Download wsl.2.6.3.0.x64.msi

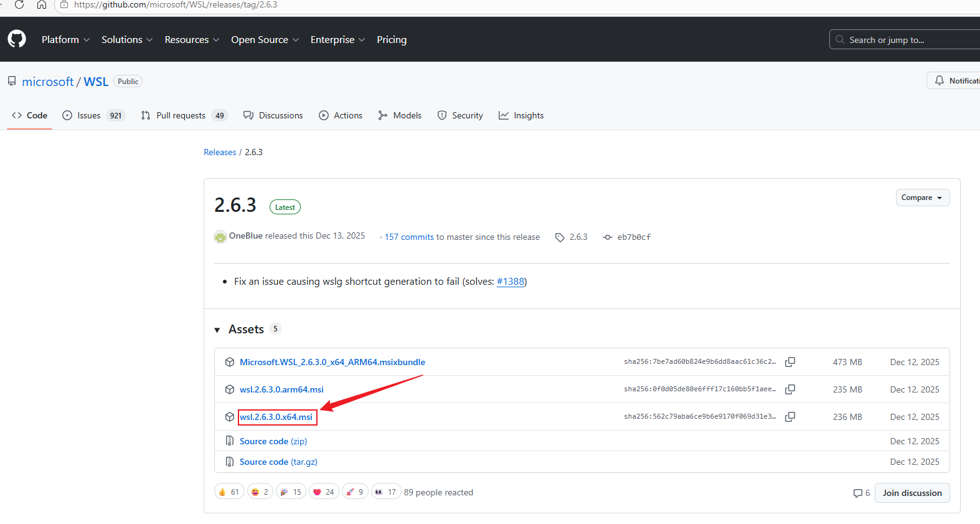click(276, 417)
